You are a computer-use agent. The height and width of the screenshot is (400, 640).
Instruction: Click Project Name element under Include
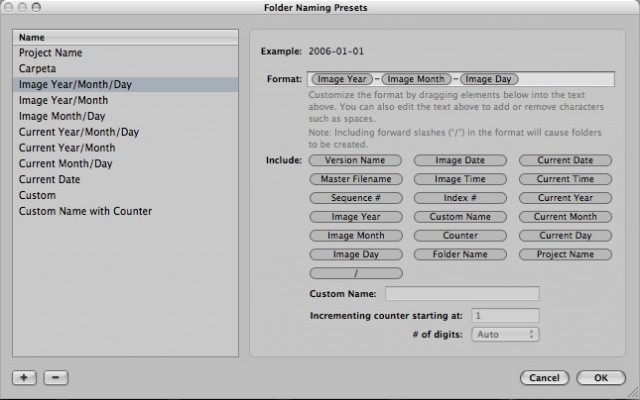click(565, 254)
